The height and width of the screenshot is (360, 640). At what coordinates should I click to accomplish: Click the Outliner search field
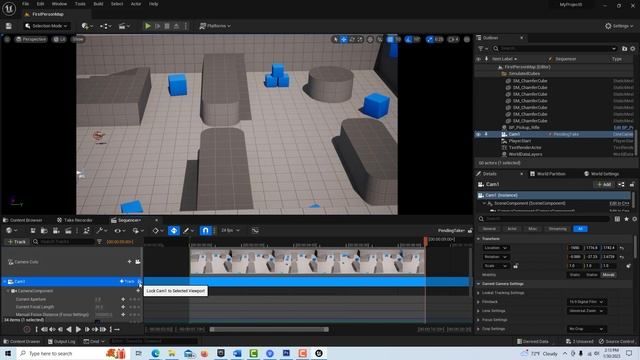coord(555,49)
